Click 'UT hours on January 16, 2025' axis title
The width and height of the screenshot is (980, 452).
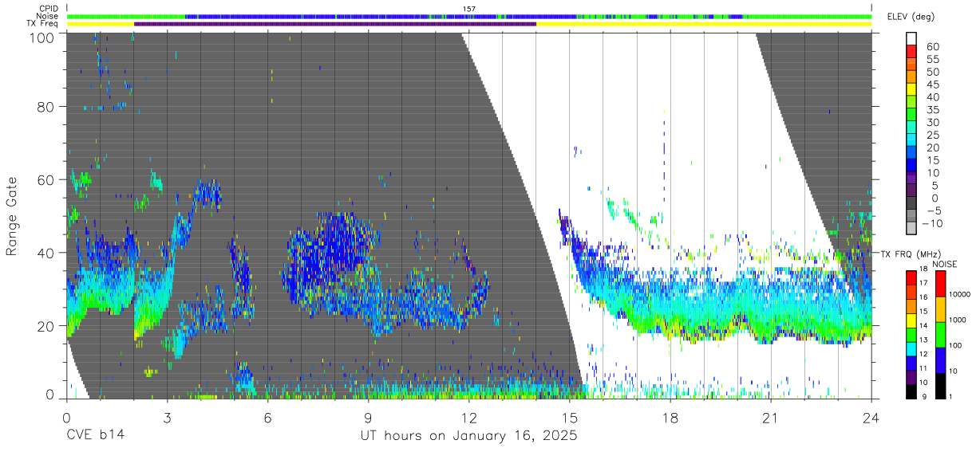[470, 436]
